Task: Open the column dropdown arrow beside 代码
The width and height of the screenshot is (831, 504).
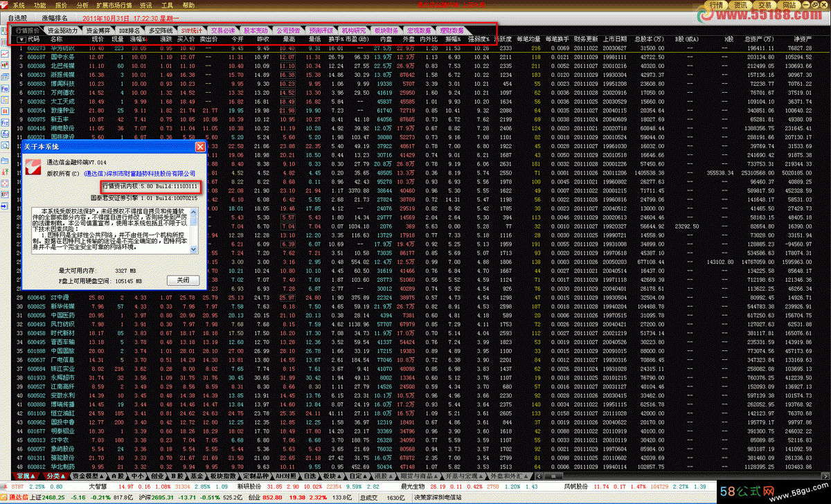Action: click(x=21, y=39)
